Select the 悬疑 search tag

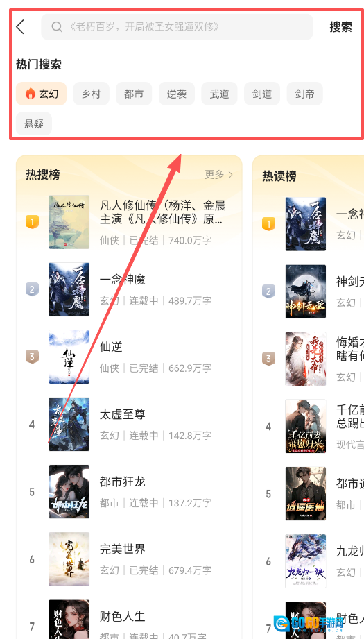pos(34,123)
